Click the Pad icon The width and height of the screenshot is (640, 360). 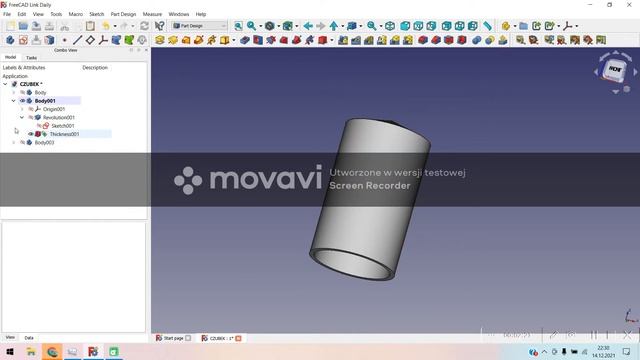[160, 40]
